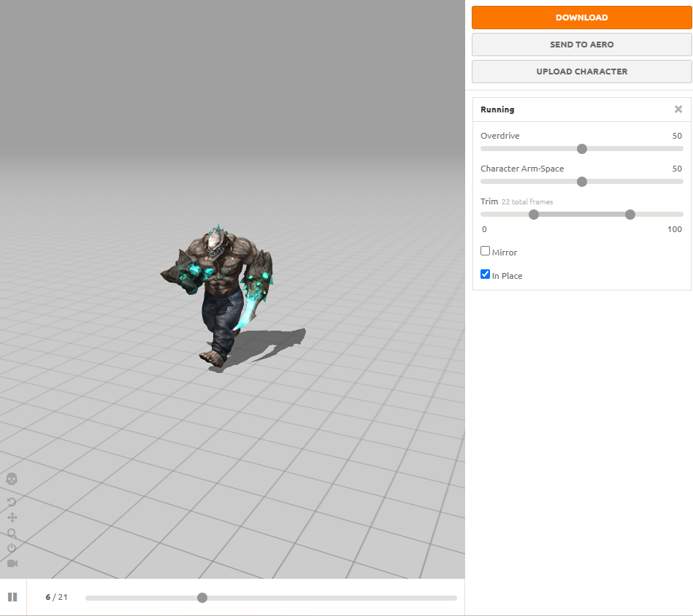This screenshot has height=616, width=693.
Task: Select the zoom magnifier icon
Action: [x=12, y=533]
